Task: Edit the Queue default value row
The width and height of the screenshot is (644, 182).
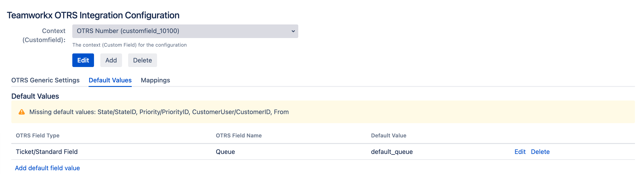Action: (520, 152)
